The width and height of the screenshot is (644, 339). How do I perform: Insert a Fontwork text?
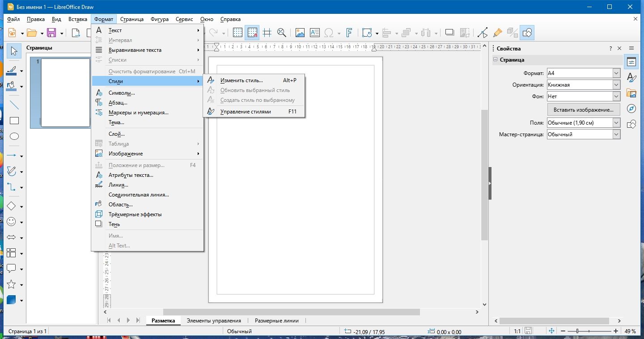[x=349, y=33]
